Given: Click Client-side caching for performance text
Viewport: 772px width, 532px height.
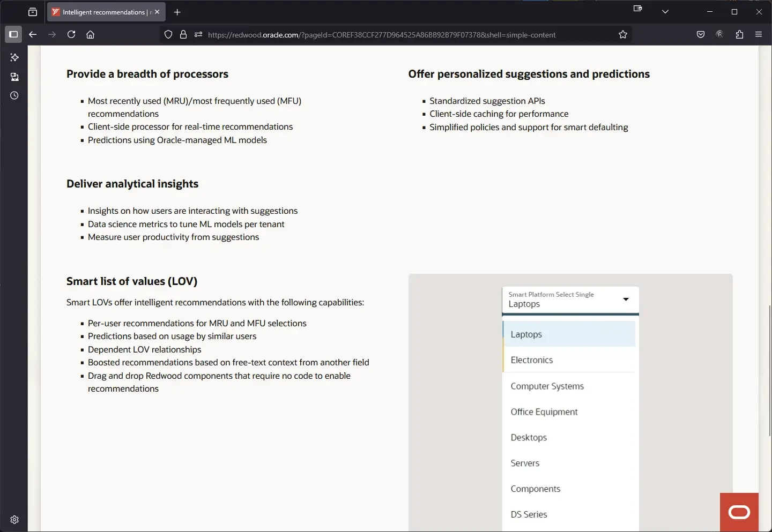Looking at the screenshot, I should (x=499, y=114).
